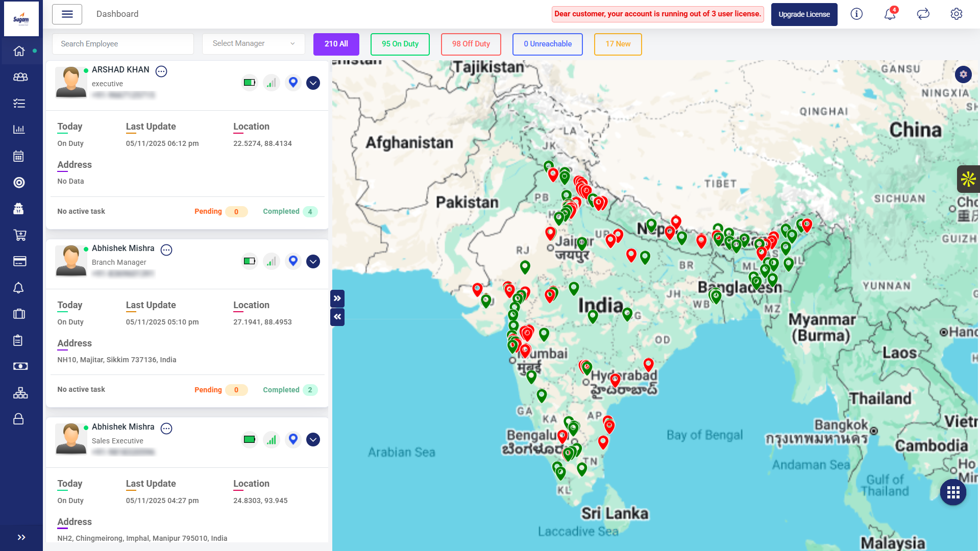980x551 pixels.
Task: Expand the sidebar with double chevron
Action: tap(21, 537)
